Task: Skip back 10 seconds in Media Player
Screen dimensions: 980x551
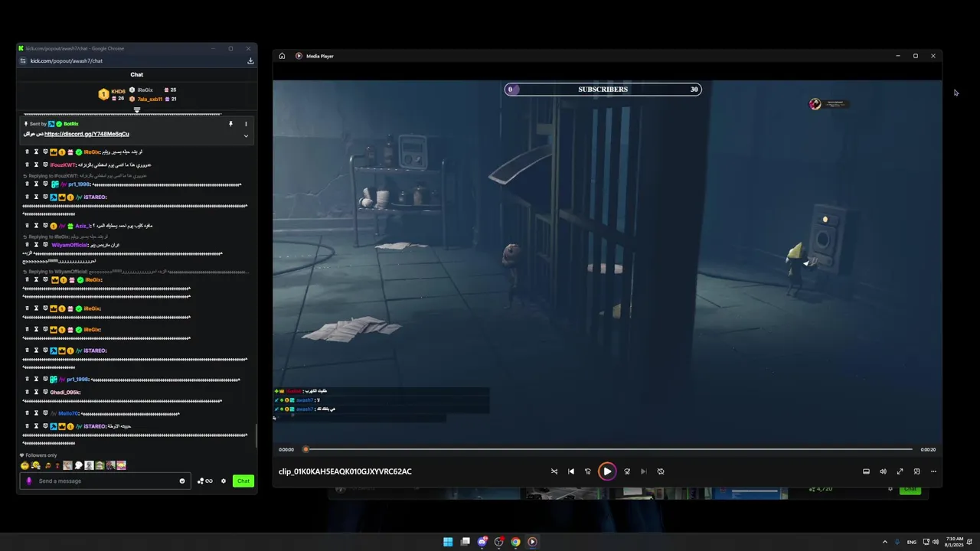Action: click(588, 471)
